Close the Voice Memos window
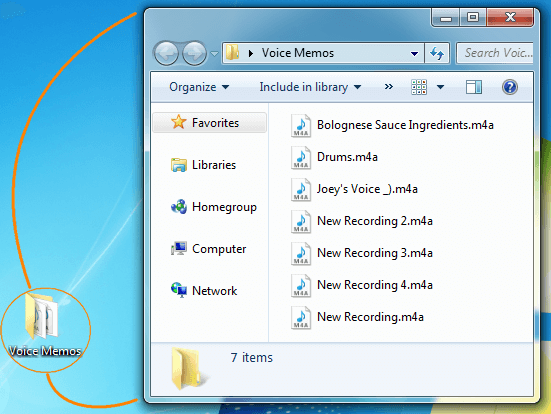The image size is (551, 414). (x=510, y=17)
